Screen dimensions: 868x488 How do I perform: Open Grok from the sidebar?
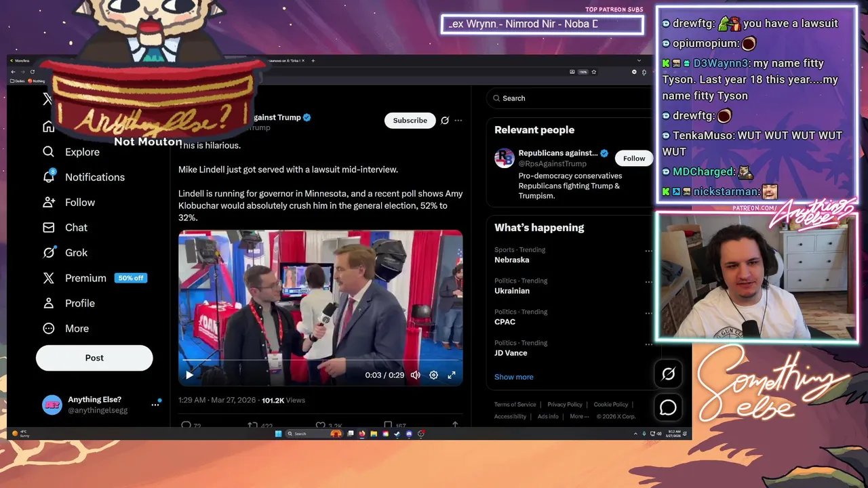pos(65,252)
